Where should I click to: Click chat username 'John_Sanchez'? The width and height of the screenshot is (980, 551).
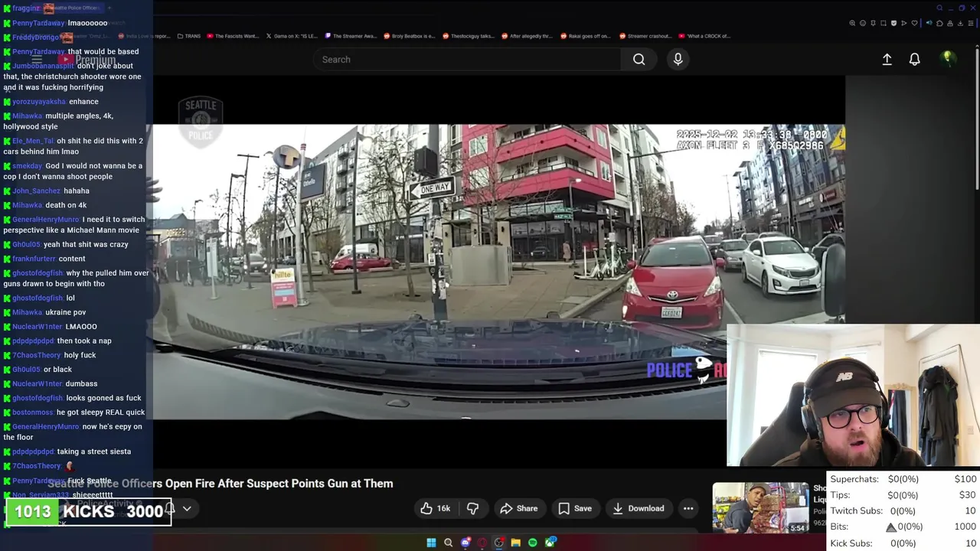tap(37, 191)
